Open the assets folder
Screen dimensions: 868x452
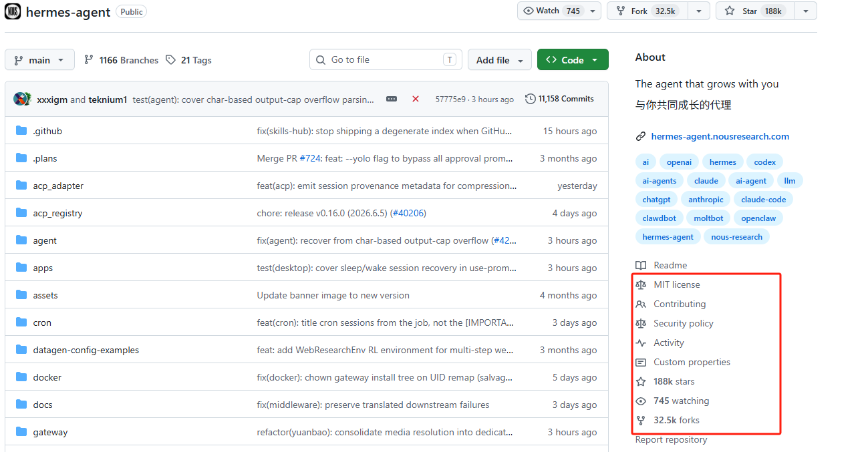[x=45, y=295]
